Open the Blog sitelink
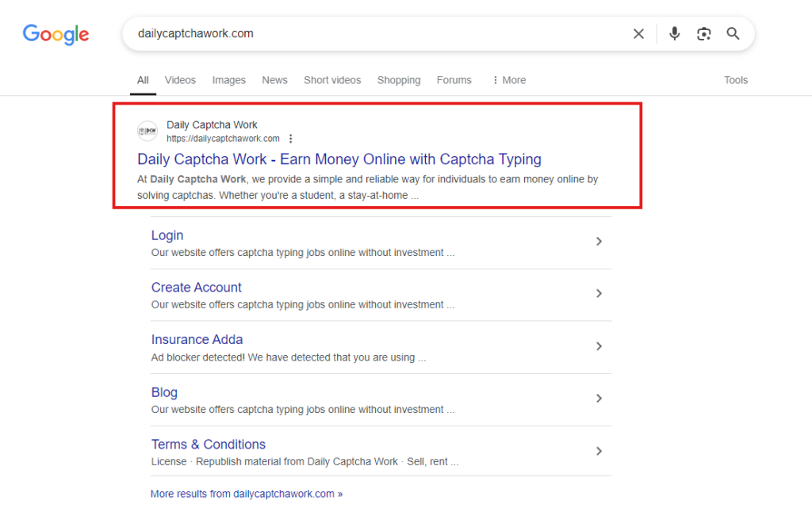This screenshot has height=512, width=812. click(x=164, y=392)
